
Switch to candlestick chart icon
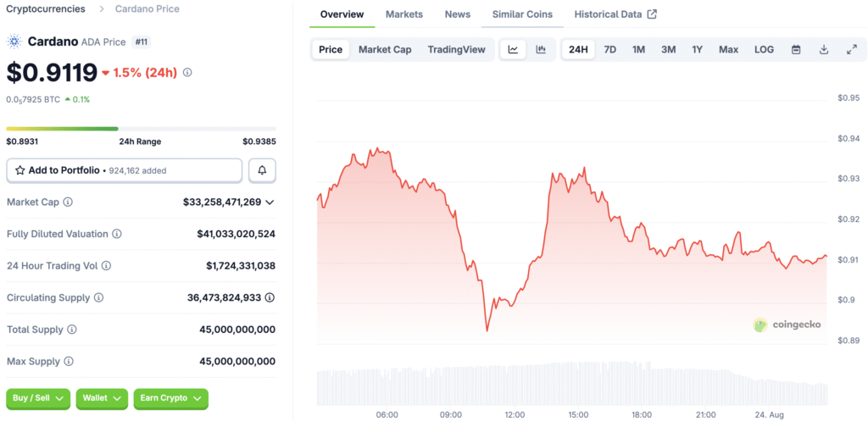pyautogui.click(x=541, y=49)
